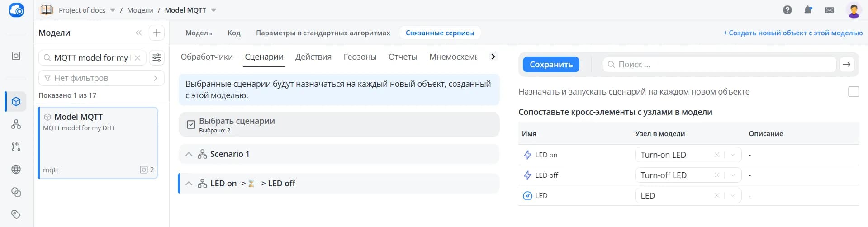Select the Связанные сервисы tab

440,33
